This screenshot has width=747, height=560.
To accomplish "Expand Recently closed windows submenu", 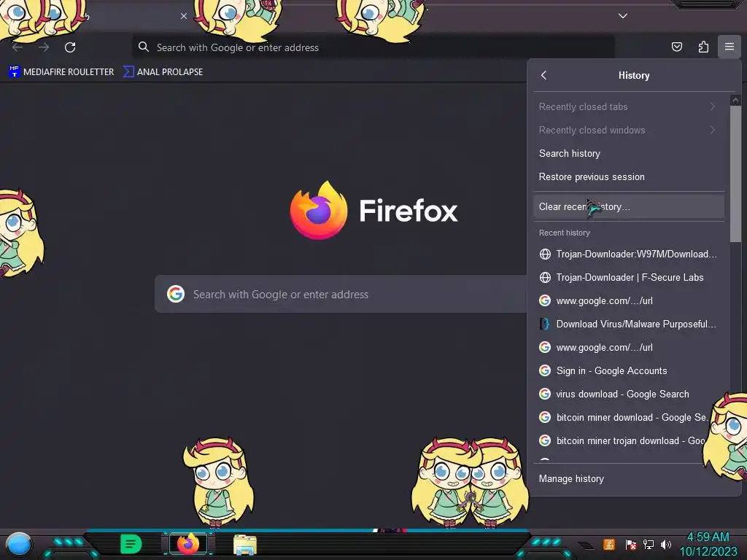I will pos(628,130).
